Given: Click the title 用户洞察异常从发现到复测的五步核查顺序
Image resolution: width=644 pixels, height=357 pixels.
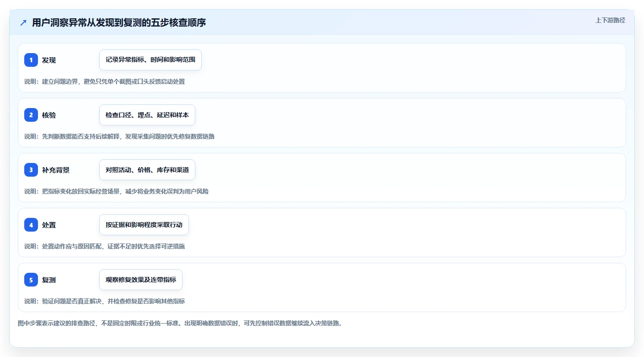Looking at the screenshot, I should [x=119, y=22].
